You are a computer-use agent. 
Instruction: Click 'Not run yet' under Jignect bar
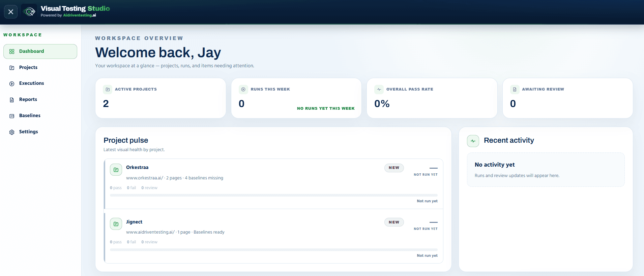coord(427,255)
